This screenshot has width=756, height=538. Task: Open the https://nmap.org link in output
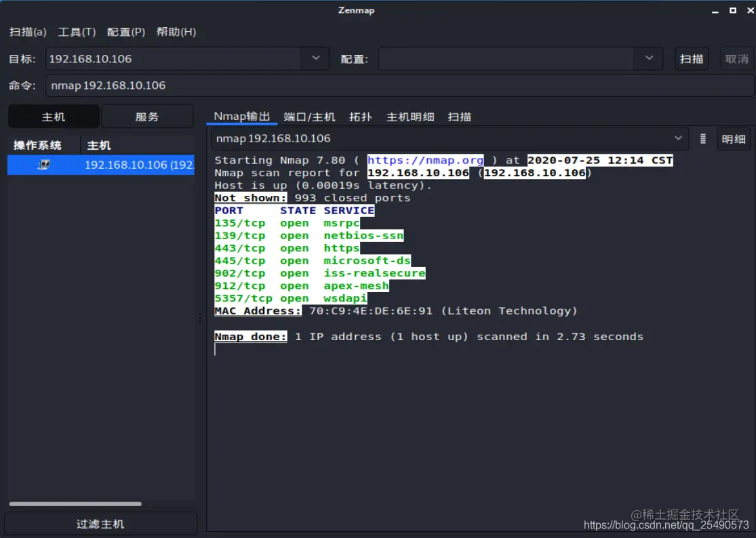(424, 161)
